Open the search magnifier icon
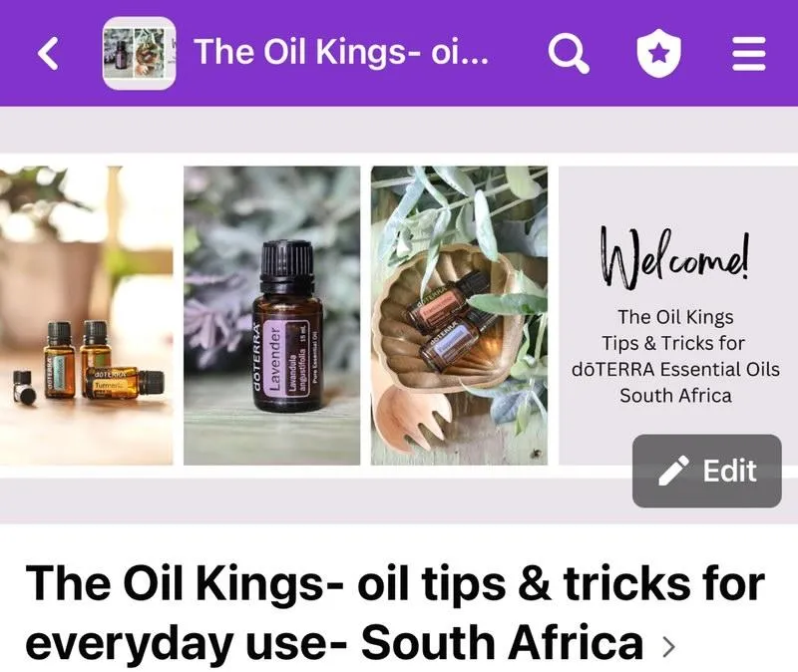Viewport: 798px width, 672px height. 569,53
